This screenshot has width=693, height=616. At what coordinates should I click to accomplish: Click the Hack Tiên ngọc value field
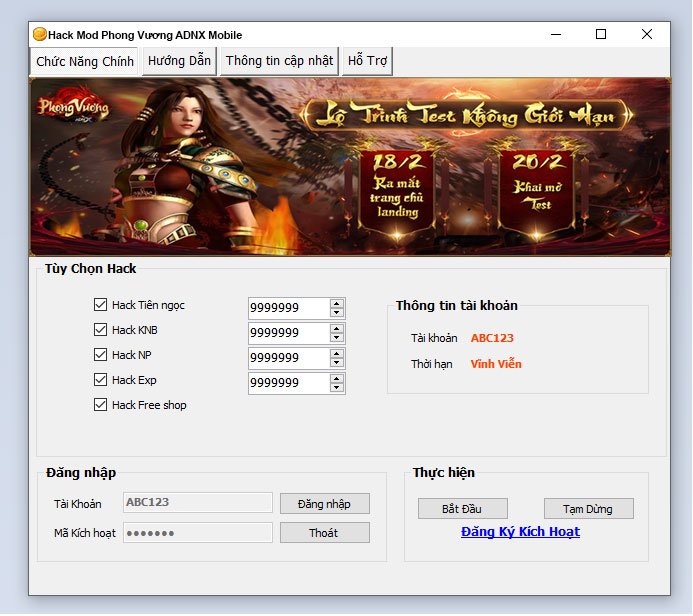point(289,308)
